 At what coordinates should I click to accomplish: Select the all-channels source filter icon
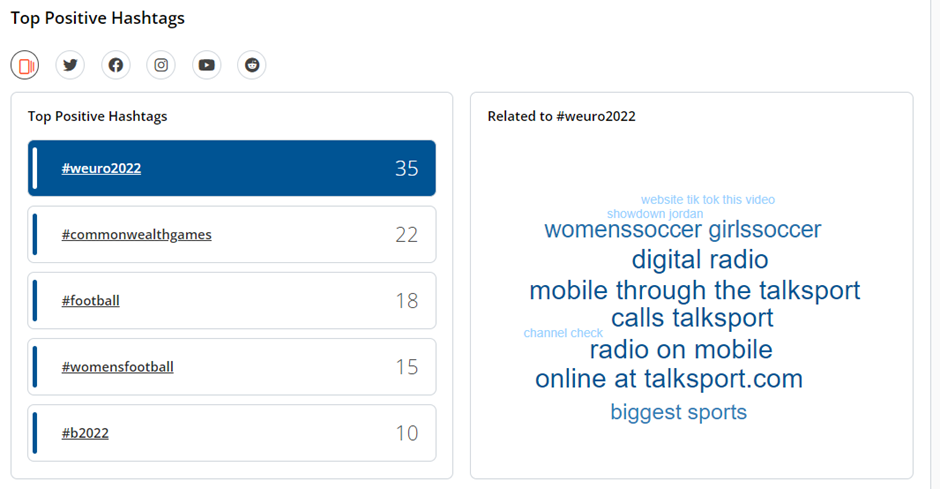(25, 66)
